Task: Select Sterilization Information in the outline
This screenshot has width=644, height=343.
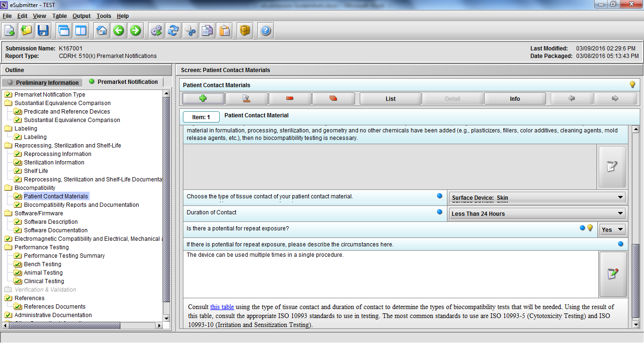Action: (x=54, y=163)
